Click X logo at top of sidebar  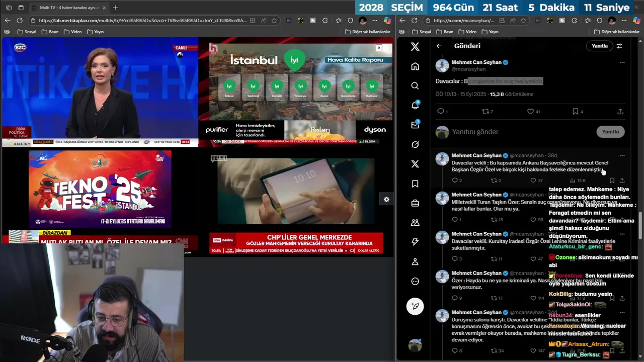point(415,47)
